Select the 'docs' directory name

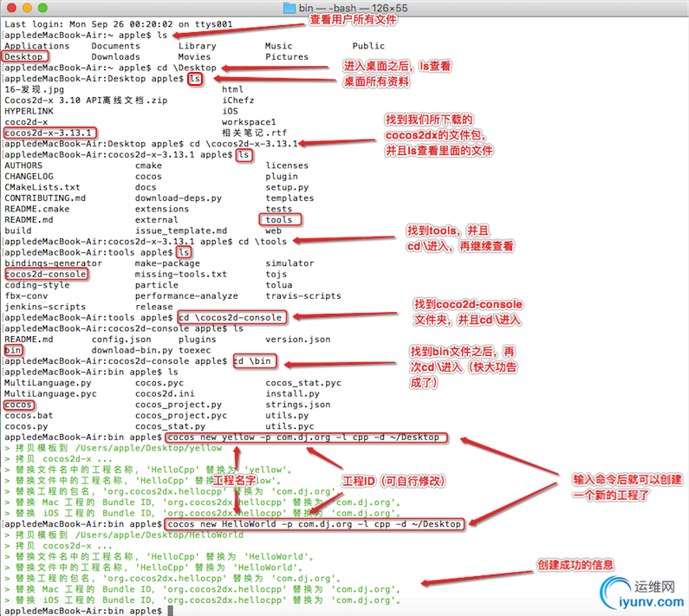146,188
